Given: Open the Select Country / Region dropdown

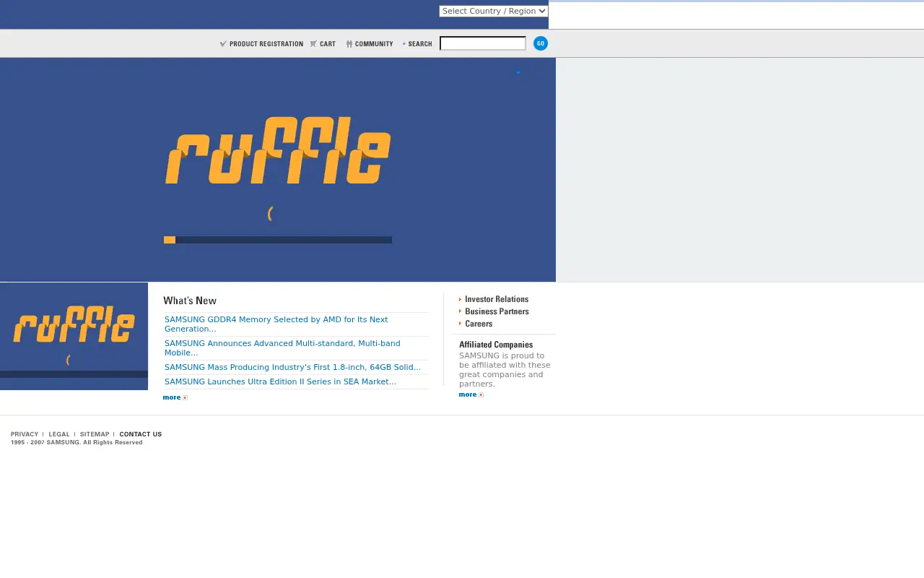Looking at the screenshot, I should 494,11.
